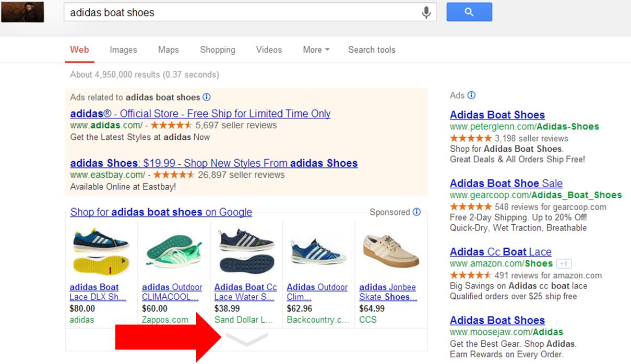Click the +1 badge on Amazon ad
This screenshot has width=631, height=364.
click(x=563, y=264)
